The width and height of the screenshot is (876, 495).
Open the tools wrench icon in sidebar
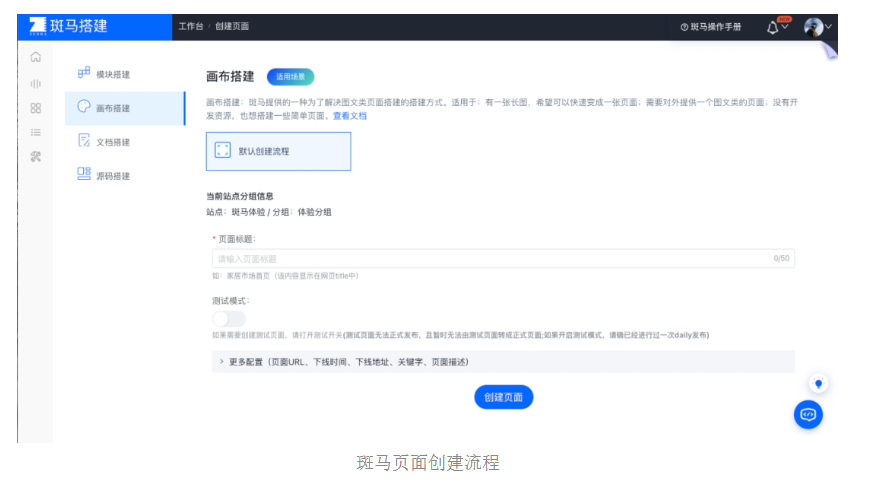point(36,157)
